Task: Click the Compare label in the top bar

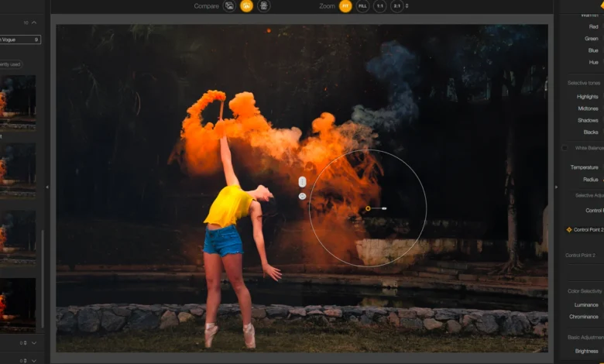Action: (207, 5)
